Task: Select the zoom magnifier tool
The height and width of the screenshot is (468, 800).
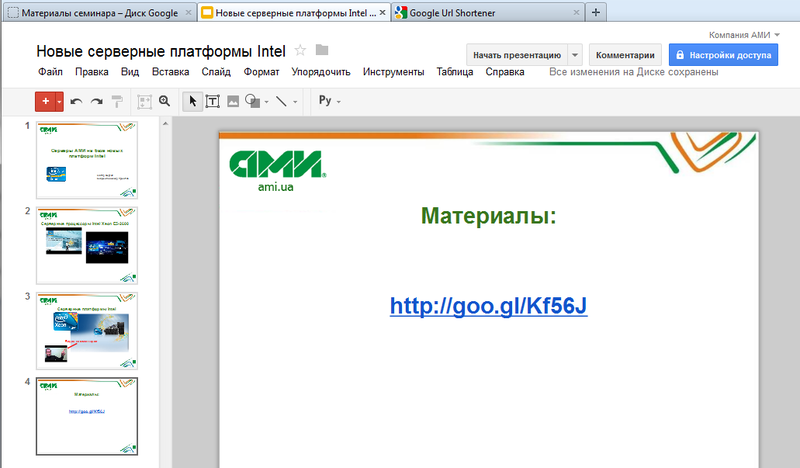Action: [164, 101]
